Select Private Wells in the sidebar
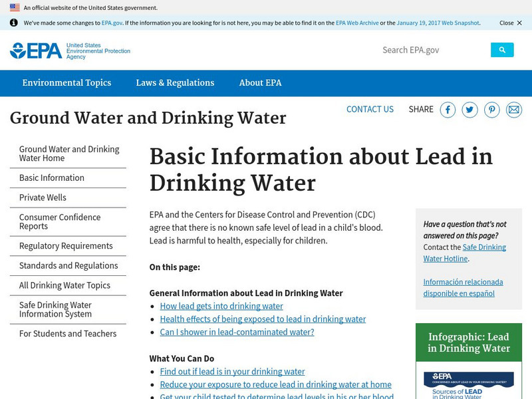 coord(42,198)
